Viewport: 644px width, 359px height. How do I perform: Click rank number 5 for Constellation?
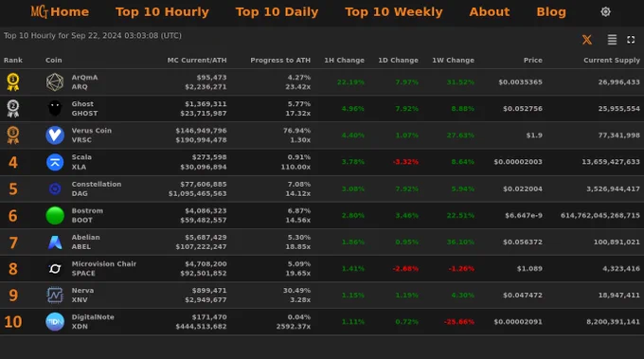point(13,188)
